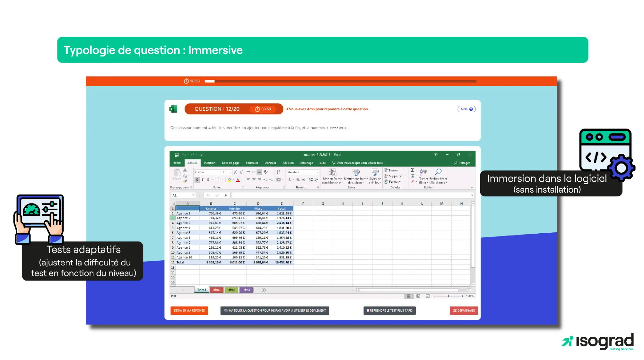Open the font size 11 dropdown
Viewport: 644px width, 360px height.
coord(231,172)
